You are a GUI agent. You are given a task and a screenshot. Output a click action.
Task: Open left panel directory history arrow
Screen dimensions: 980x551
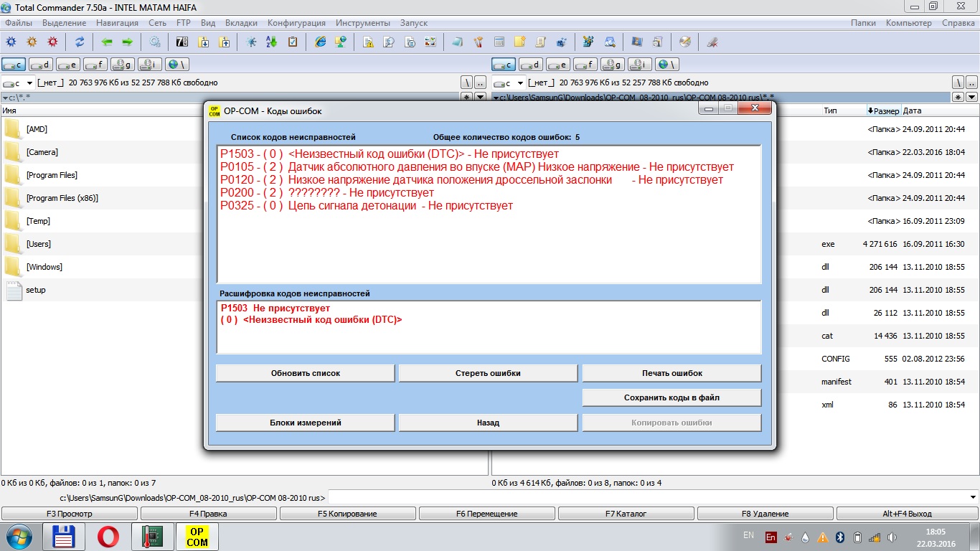(481, 97)
